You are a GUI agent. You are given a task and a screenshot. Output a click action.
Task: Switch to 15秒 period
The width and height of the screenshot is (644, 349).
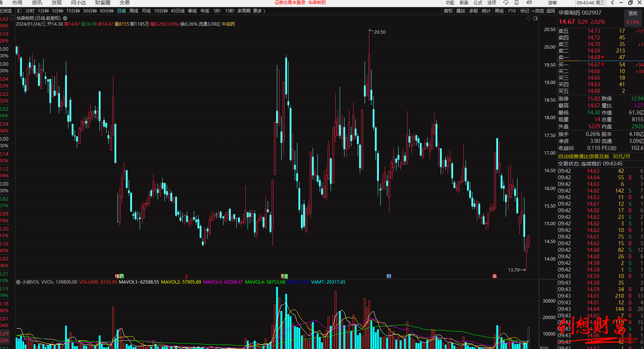coord(229,11)
